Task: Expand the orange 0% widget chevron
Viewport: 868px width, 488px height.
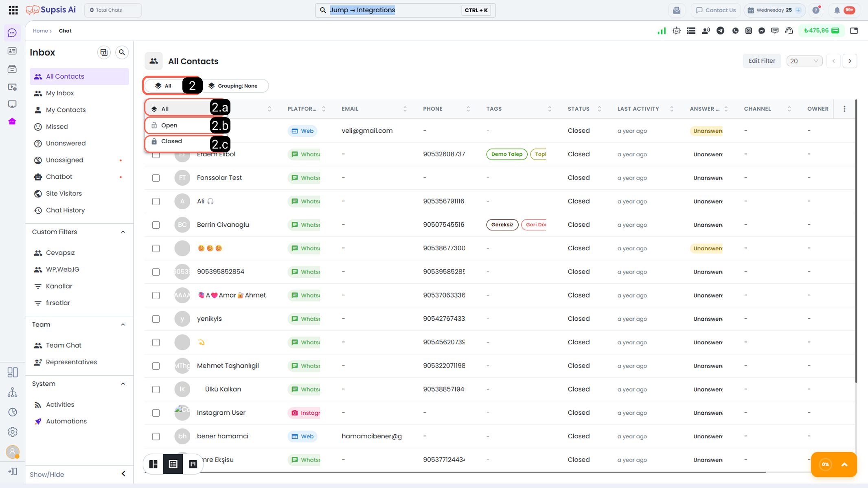Action: [844, 464]
